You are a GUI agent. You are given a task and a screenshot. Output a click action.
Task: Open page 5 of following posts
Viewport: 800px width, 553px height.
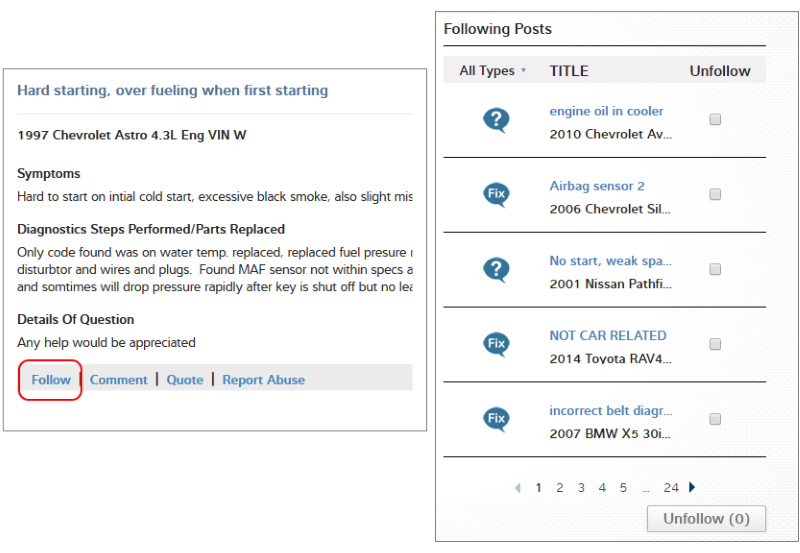pos(623,488)
